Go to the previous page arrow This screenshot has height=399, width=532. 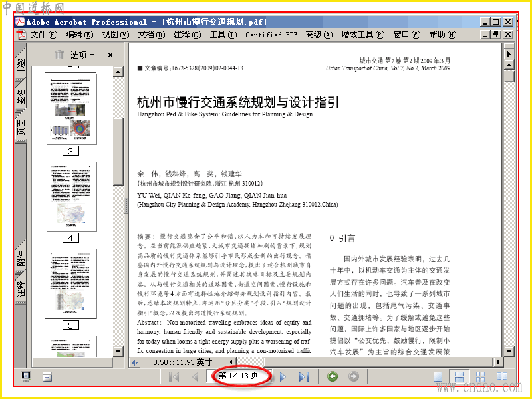(195, 376)
